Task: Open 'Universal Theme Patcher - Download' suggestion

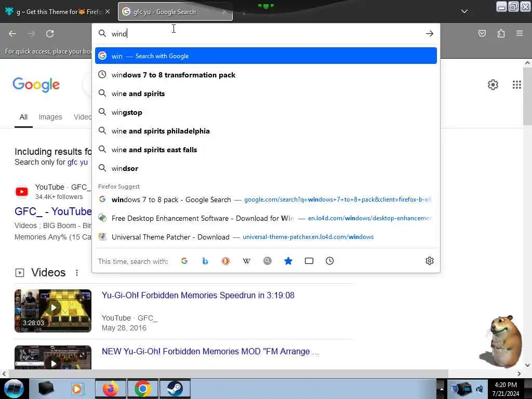Action: [x=266, y=237]
